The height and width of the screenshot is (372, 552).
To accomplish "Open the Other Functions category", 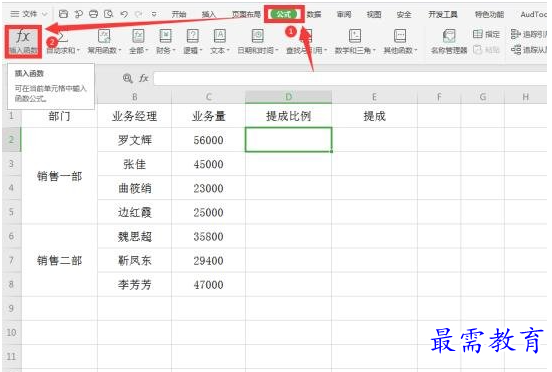I will 400,42.
